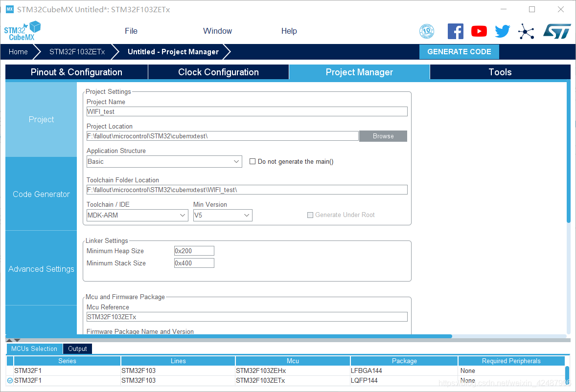This screenshot has height=392, width=576.
Task: Click the panel collapse arrows above MCUs Selection
Action: (13, 340)
